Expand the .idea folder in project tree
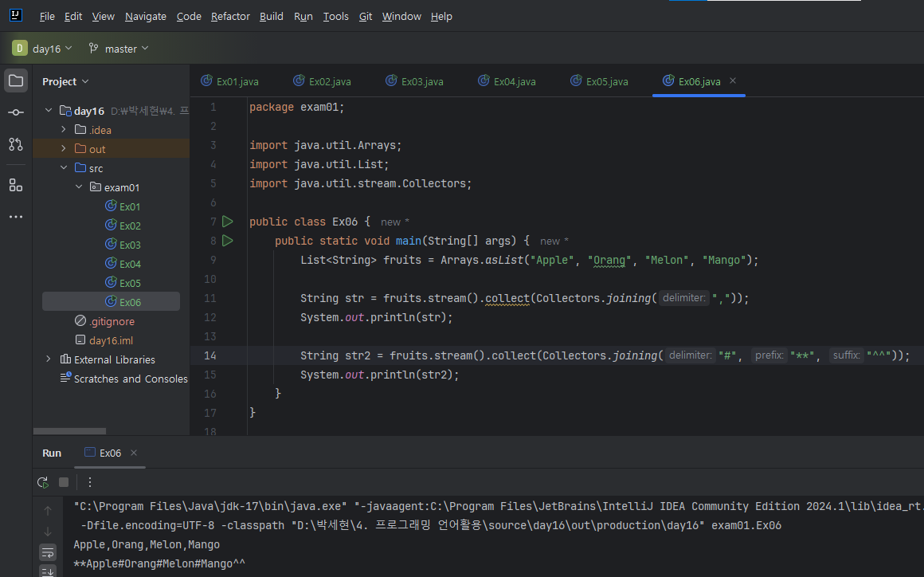Viewport: 924px width, 577px height. point(64,130)
